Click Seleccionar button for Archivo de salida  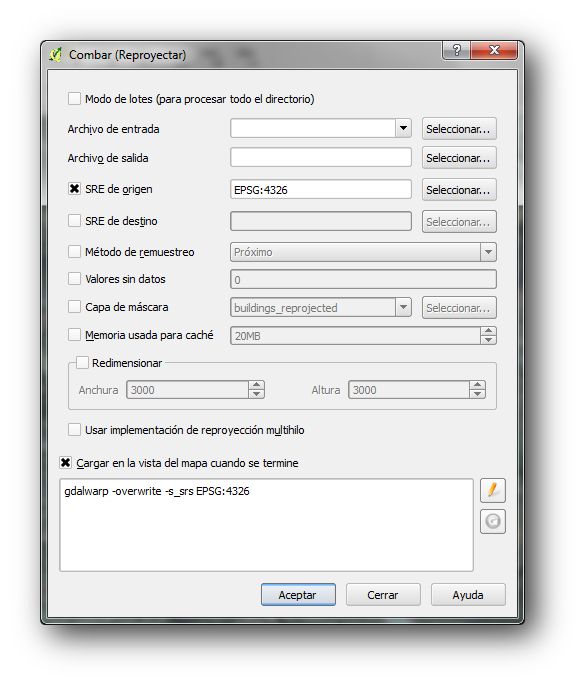point(459,158)
